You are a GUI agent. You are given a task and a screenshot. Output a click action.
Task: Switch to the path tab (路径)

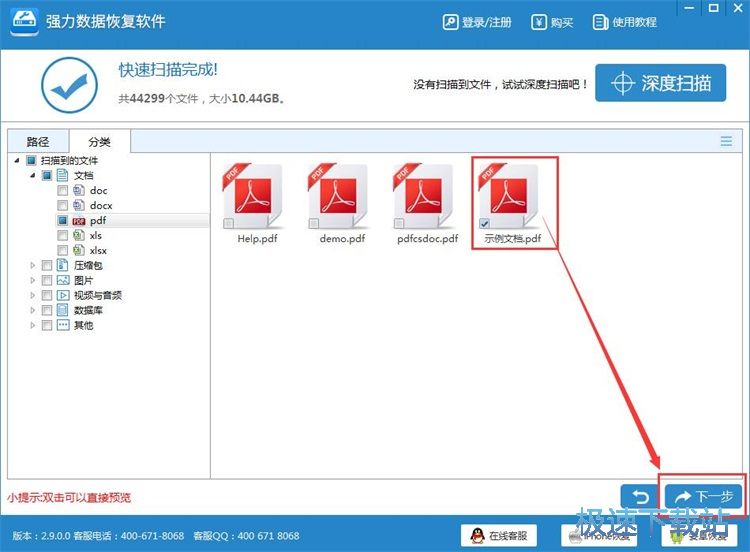pyautogui.click(x=38, y=142)
